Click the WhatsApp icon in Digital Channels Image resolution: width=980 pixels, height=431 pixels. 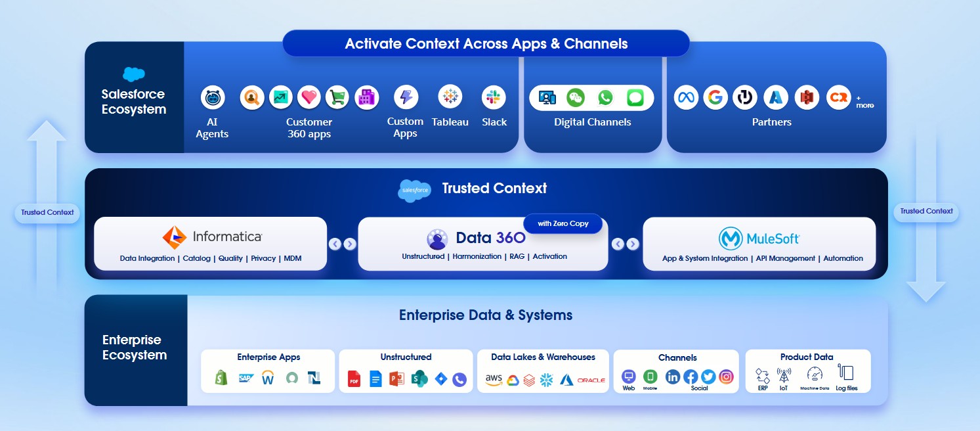605,97
